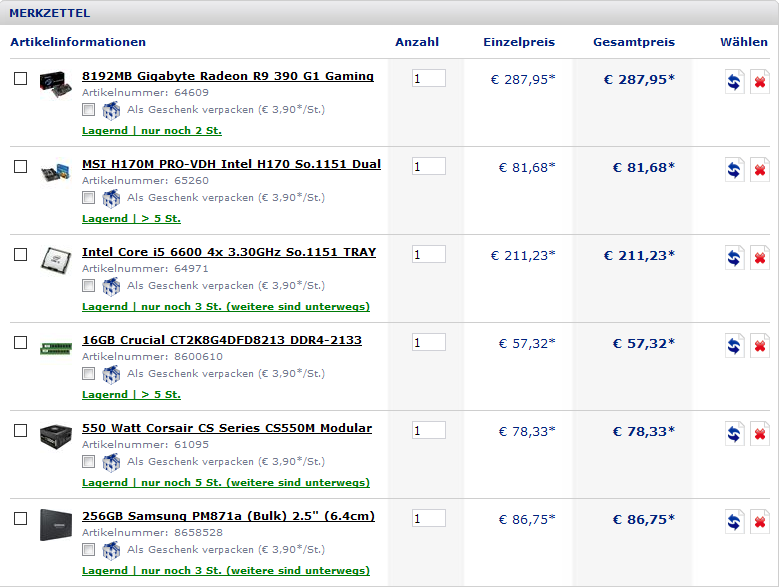Image resolution: width=779 pixels, height=587 pixels.
Task: Select the MSI H170M PRO-VDH row checkbox
Action: point(20,166)
